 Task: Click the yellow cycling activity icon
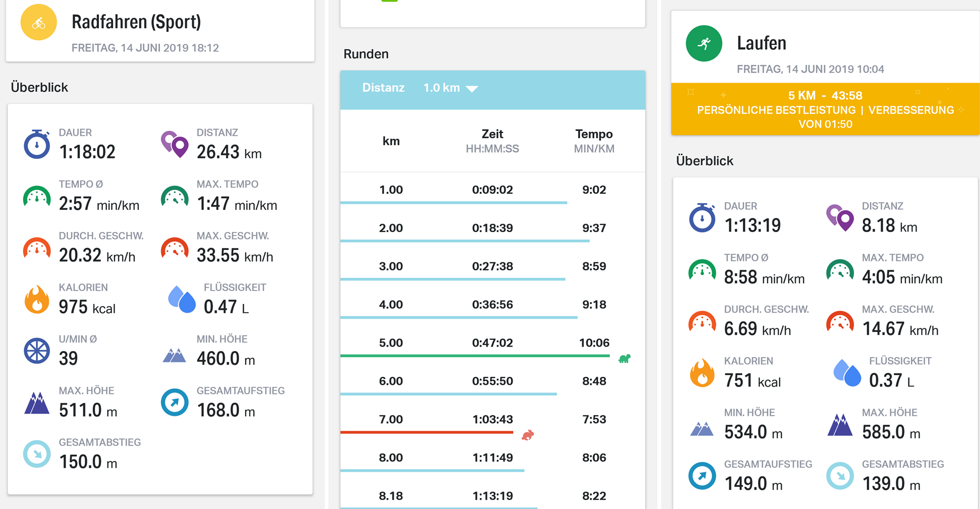pos(39,23)
